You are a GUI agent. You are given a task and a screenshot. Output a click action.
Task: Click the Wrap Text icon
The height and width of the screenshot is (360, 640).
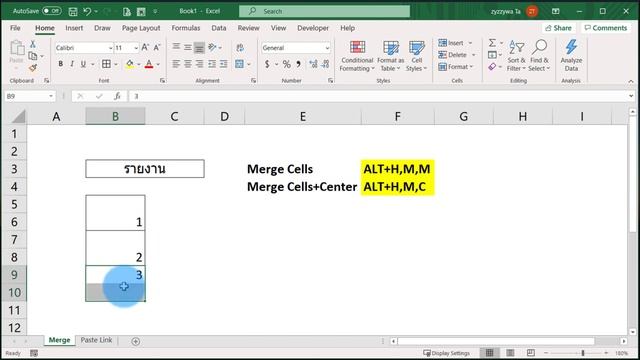tap(240, 48)
